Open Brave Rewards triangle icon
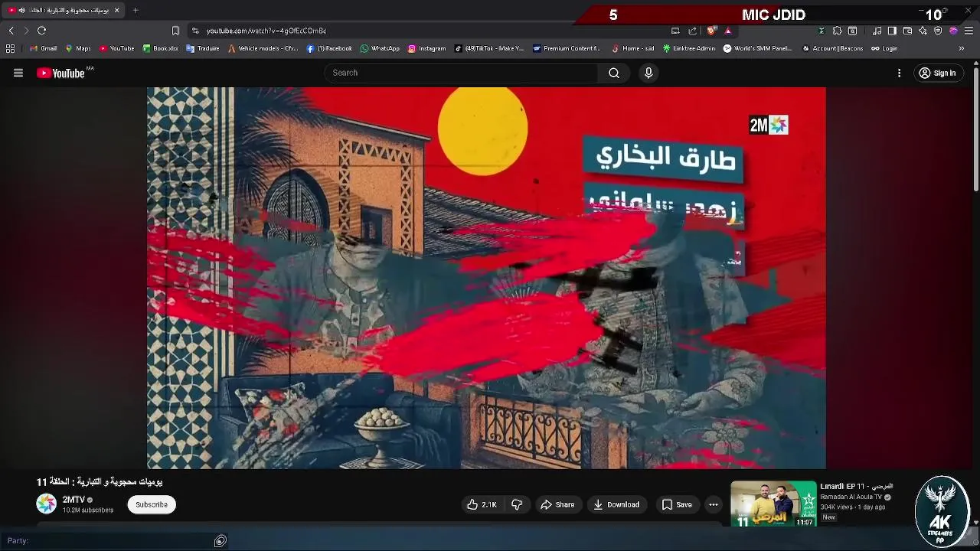 [727, 31]
